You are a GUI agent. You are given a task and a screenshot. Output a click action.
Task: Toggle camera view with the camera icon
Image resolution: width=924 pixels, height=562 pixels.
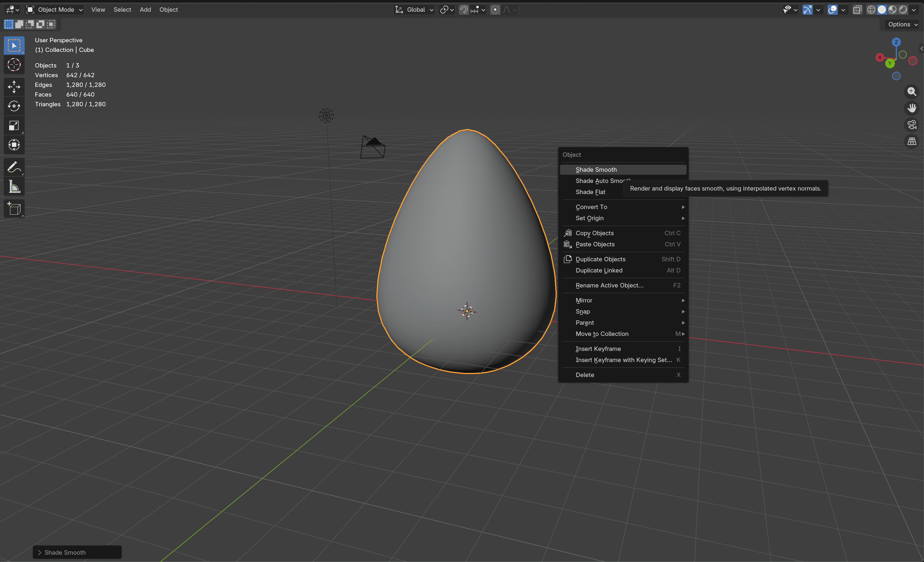912,125
